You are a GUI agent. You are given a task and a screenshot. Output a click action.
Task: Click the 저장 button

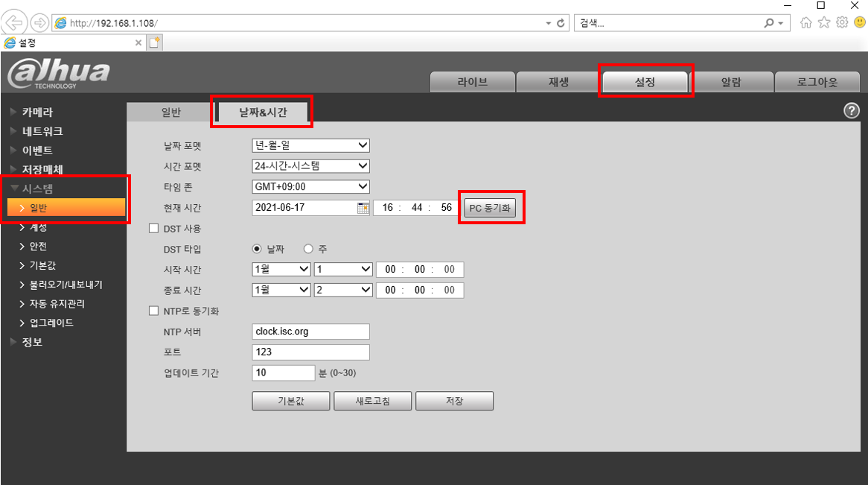[455, 401]
